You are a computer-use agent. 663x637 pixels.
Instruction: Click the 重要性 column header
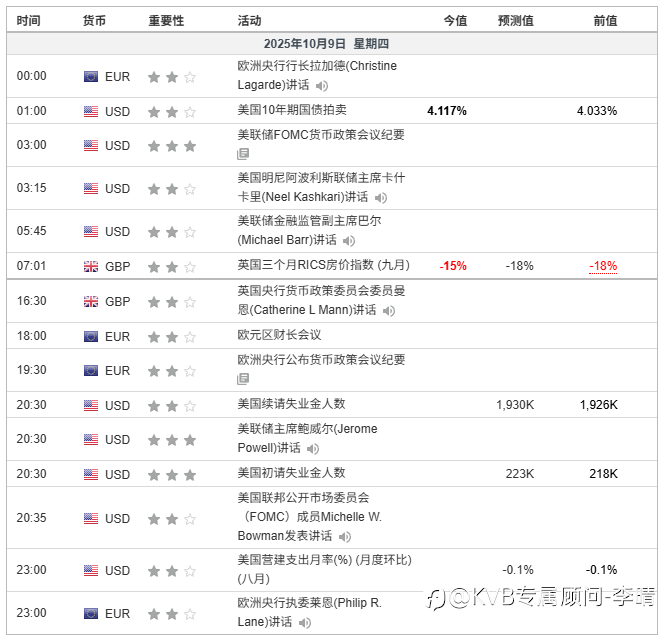coord(166,20)
